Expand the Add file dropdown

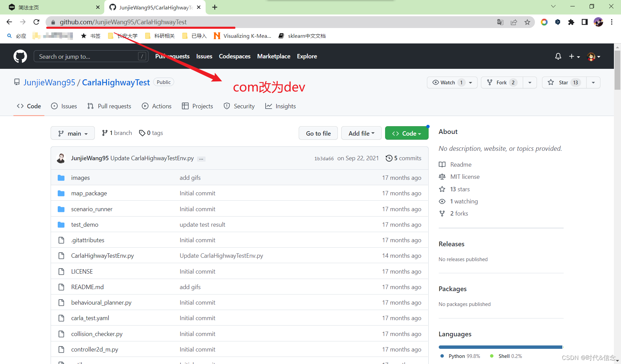361,133
